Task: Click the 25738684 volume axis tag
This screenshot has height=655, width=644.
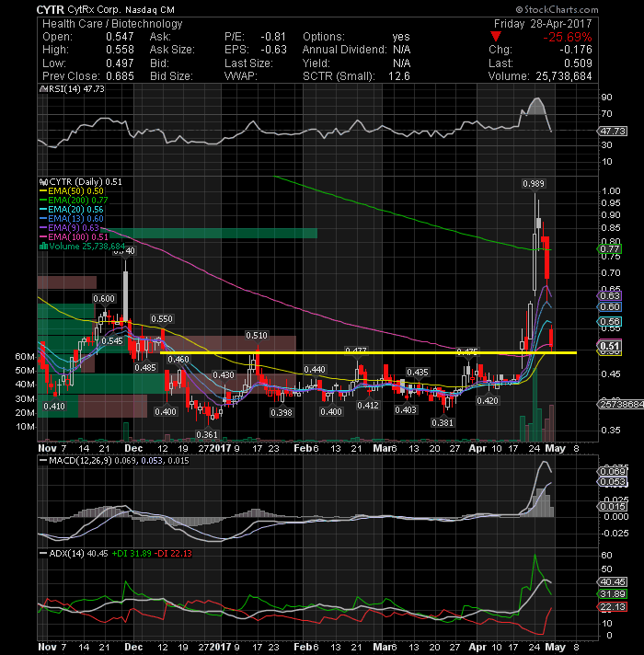Action: pyautogui.click(x=621, y=405)
